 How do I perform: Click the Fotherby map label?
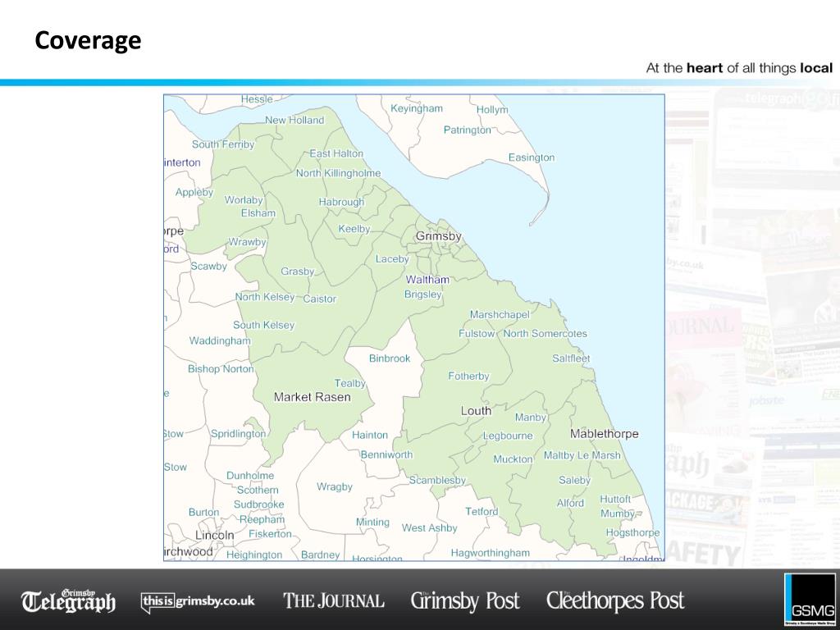click(x=468, y=377)
